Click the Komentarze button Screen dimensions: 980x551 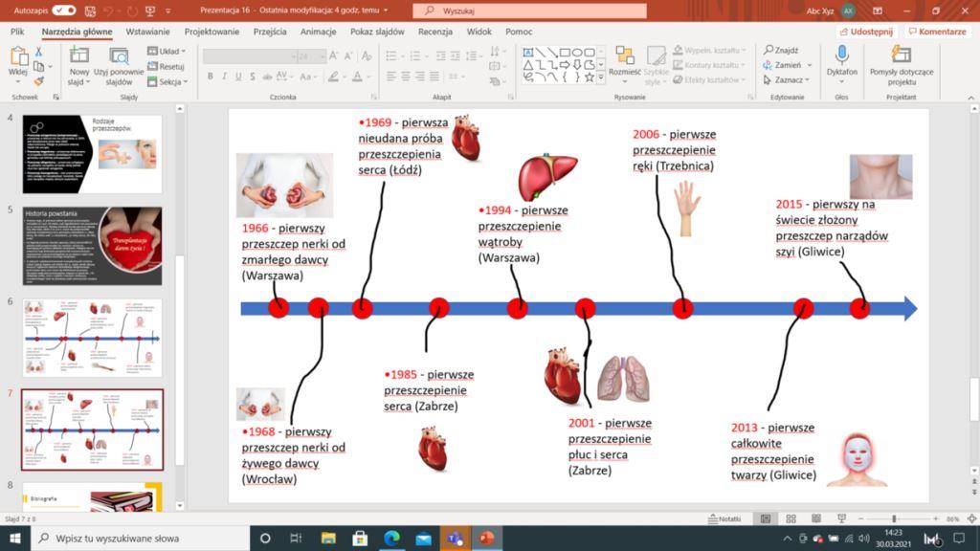tap(937, 31)
